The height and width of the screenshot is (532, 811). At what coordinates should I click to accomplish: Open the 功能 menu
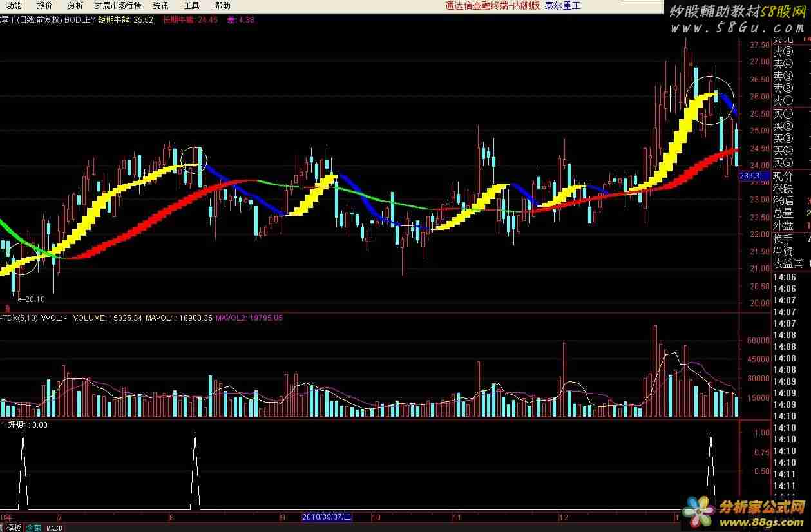point(14,6)
